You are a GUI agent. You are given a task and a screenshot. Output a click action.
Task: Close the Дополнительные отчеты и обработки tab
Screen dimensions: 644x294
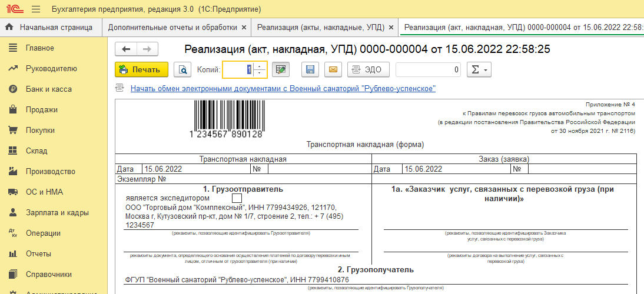point(244,28)
